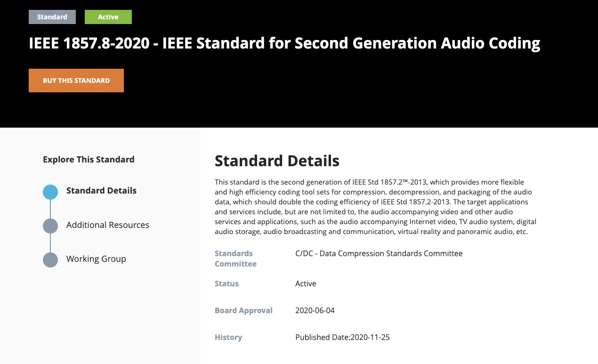Viewport: 598px width, 364px height.
Task: Click the Explore This Standard heading
Action: coord(89,160)
